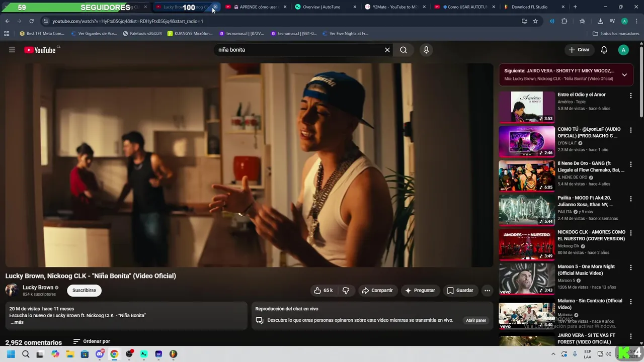Open the new tab plus button
The width and height of the screenshot is (644, 362).
(x=575, y=7)
